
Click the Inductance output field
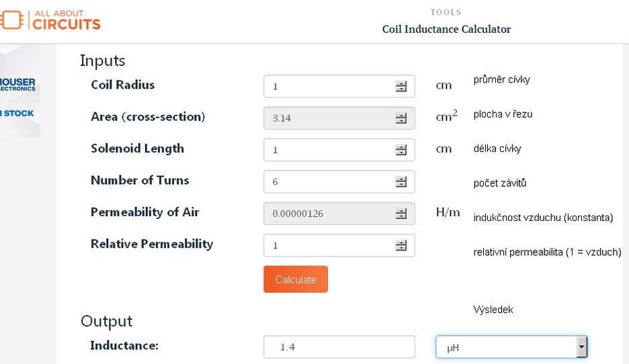pyautogui.click(x=339, y=347)
